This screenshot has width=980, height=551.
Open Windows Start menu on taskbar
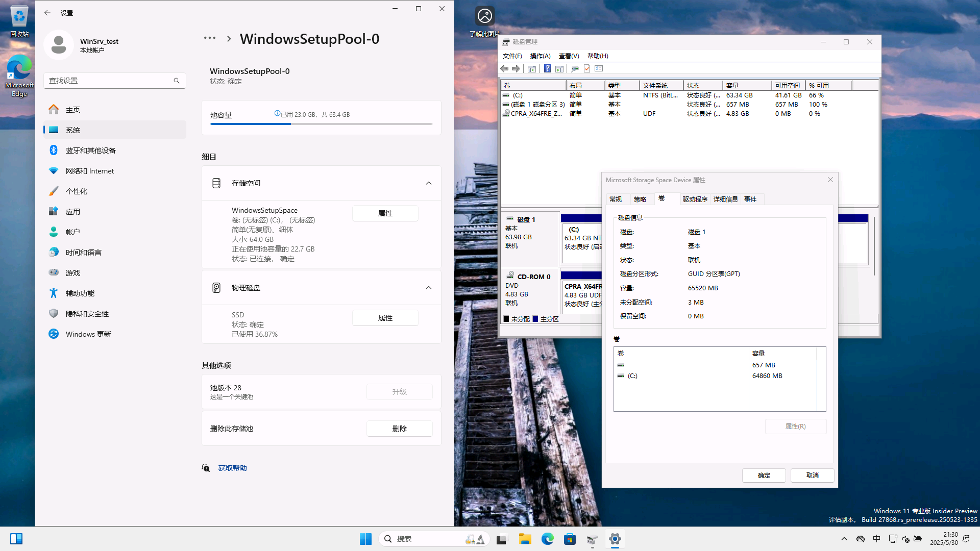365,539
